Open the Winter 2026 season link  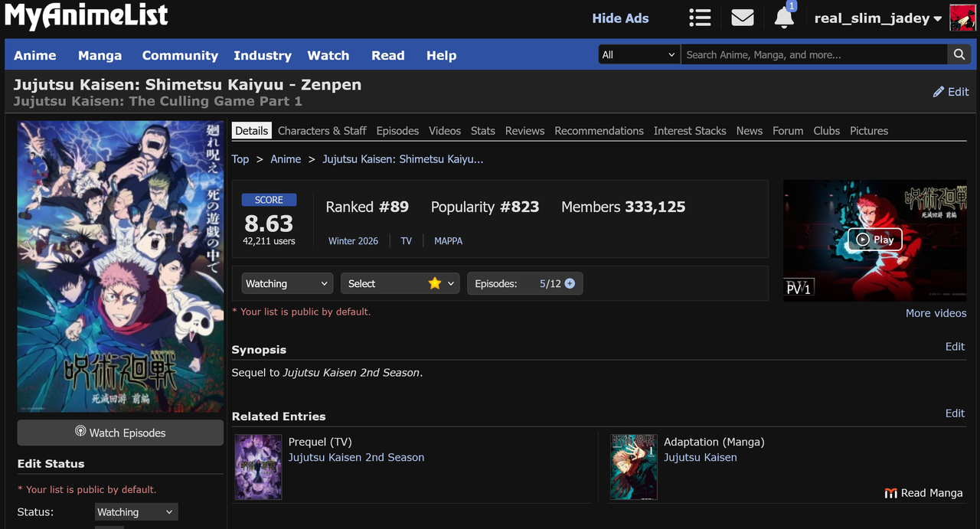point(353,240)
